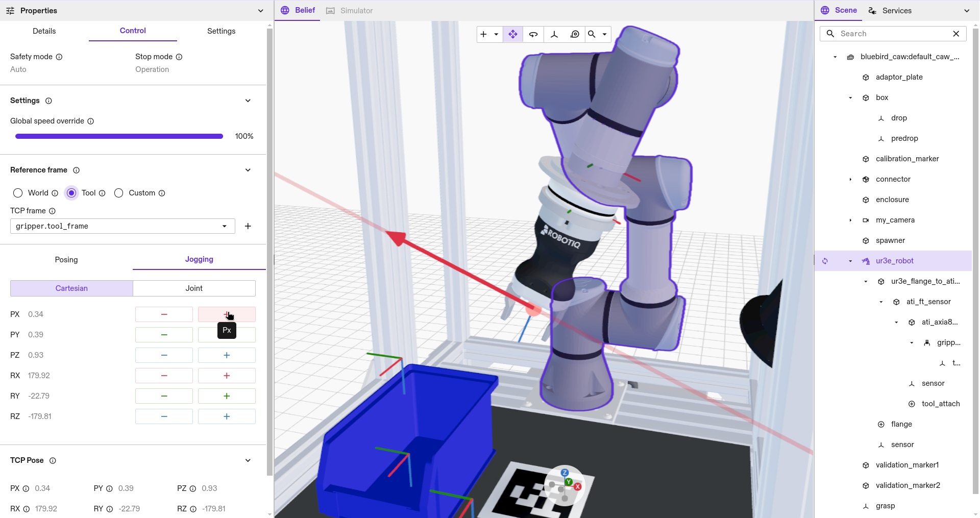Open the Details tab in Properties
The image size is (980, 518).
(44, 31)
